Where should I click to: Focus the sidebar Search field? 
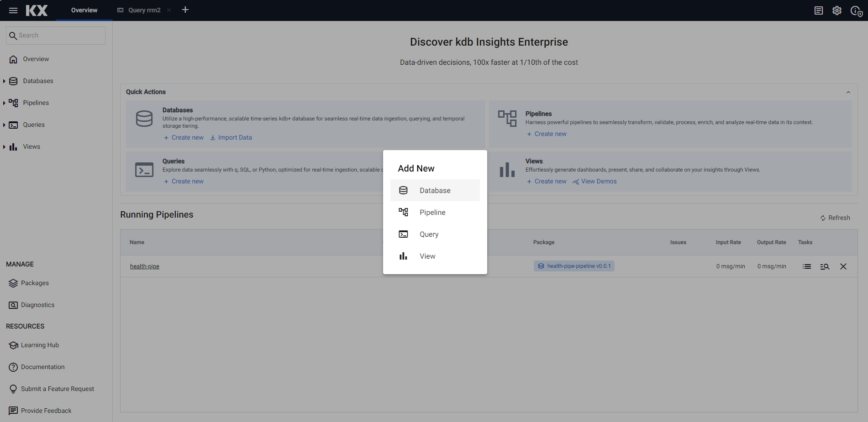56,35
